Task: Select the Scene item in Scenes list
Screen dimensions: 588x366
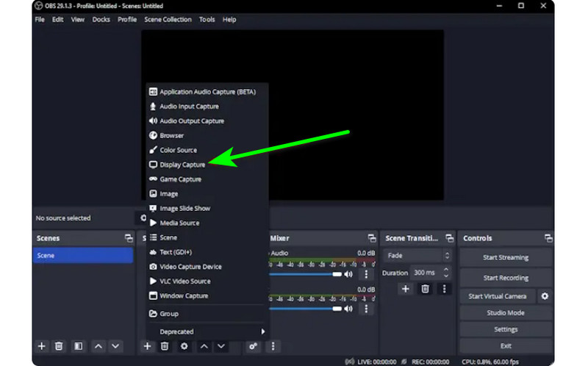Action: click(x=83, y=255)
